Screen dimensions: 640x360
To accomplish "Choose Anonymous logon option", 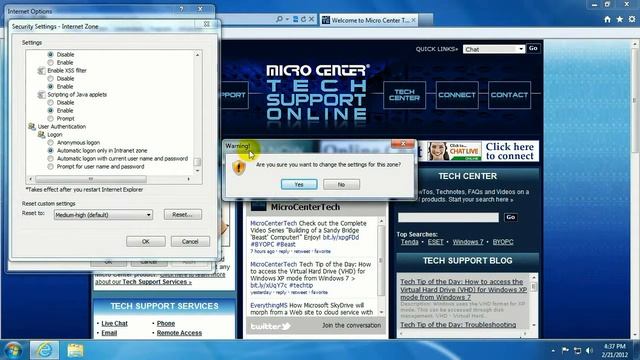I will pyautogui.click(x=50, y=142).
